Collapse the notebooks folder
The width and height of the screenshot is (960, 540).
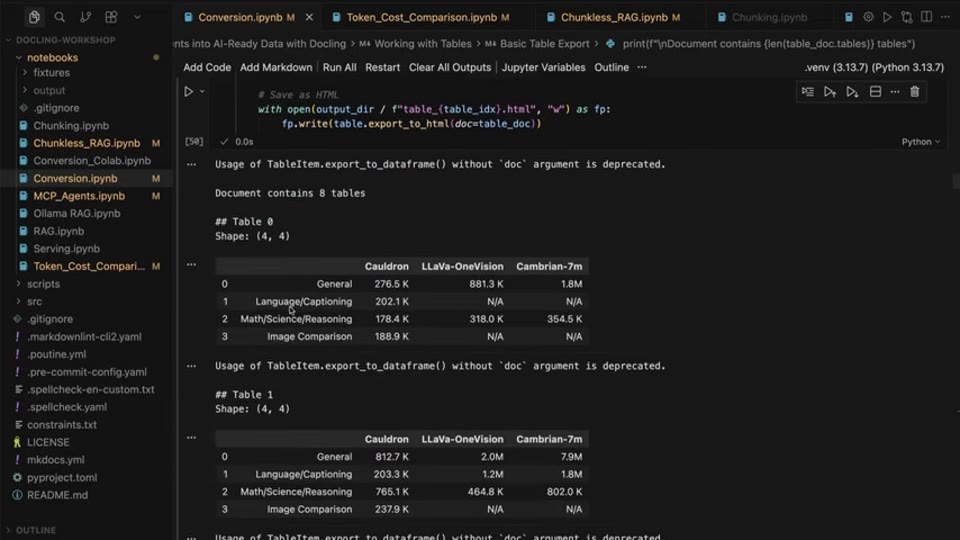[x=52, y=58]
